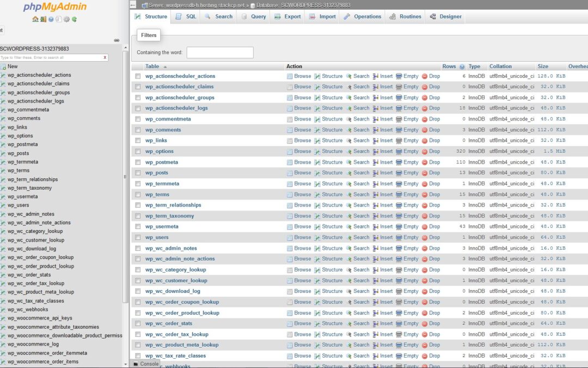The width and height of the screenshot is (588, 368).
Task: Click navigation panel scrollbar up arrow
Action: point(125,47)
